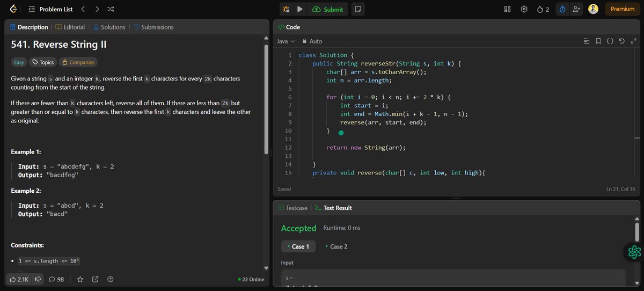Open the 98 comments
Screen dimensions: 644x291
click(56, 279)
